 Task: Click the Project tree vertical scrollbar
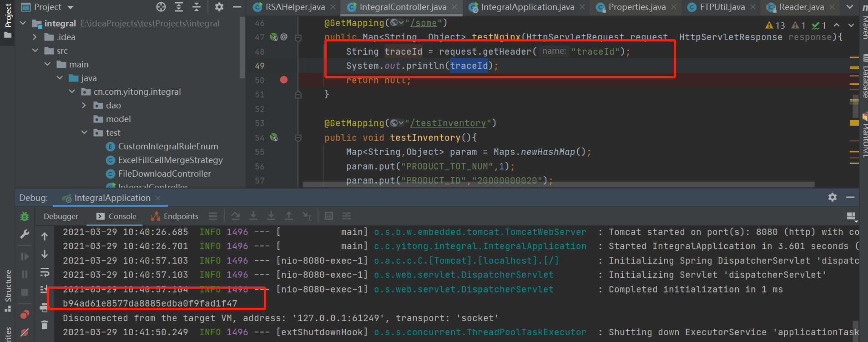coord(242,48)
